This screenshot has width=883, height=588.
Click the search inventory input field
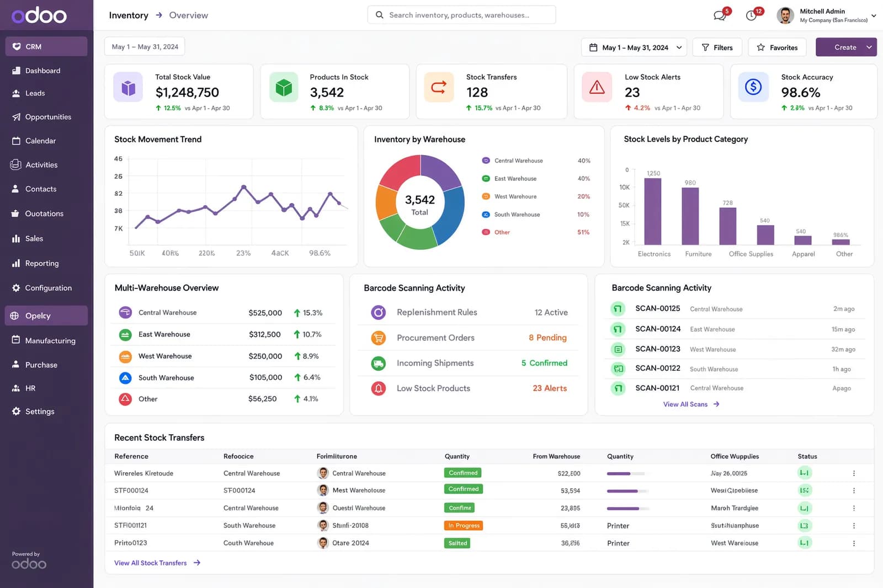461,15
